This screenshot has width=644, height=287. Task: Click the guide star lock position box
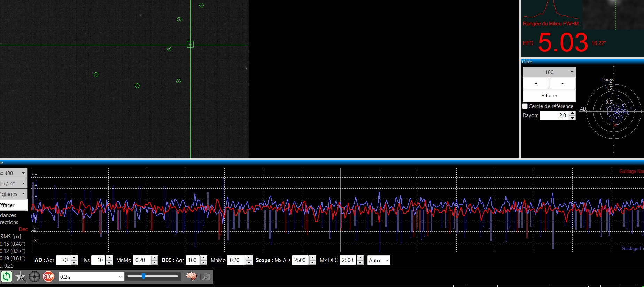point(190,44)
